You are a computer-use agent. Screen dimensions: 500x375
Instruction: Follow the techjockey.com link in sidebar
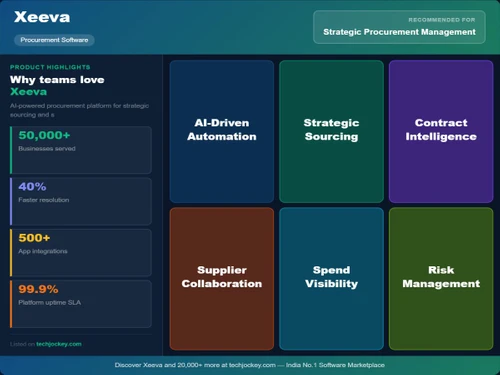point(59,344)
